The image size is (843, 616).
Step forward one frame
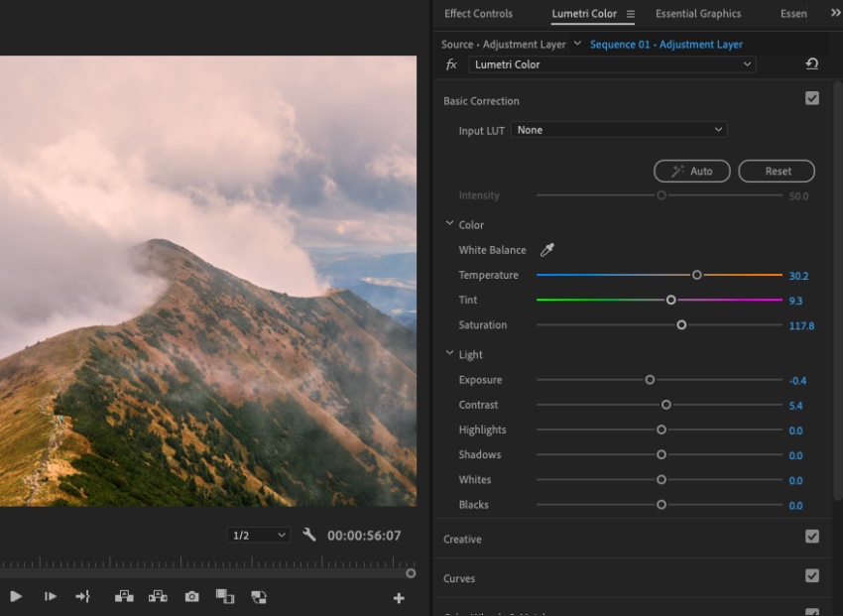pyautogui.click(x=50, y=596)
